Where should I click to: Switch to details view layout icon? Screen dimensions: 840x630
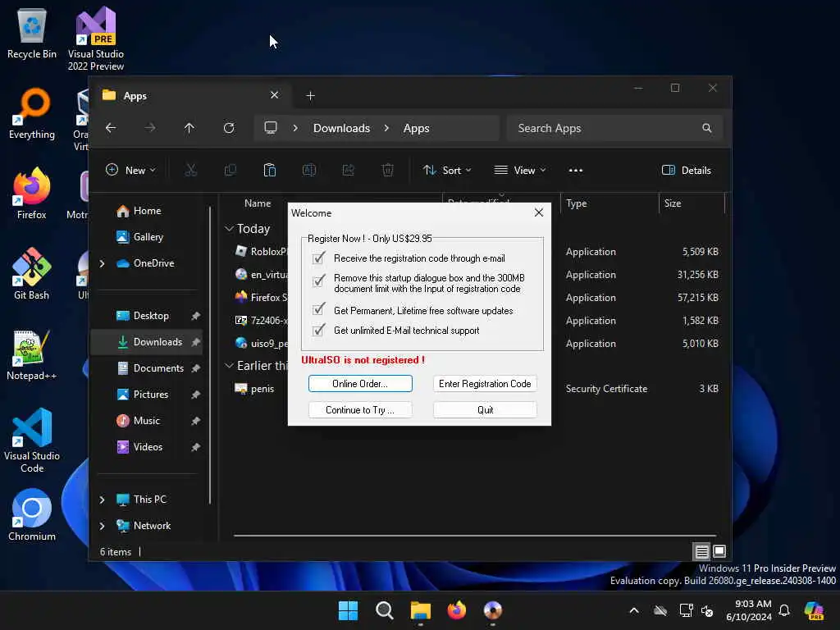701,550
